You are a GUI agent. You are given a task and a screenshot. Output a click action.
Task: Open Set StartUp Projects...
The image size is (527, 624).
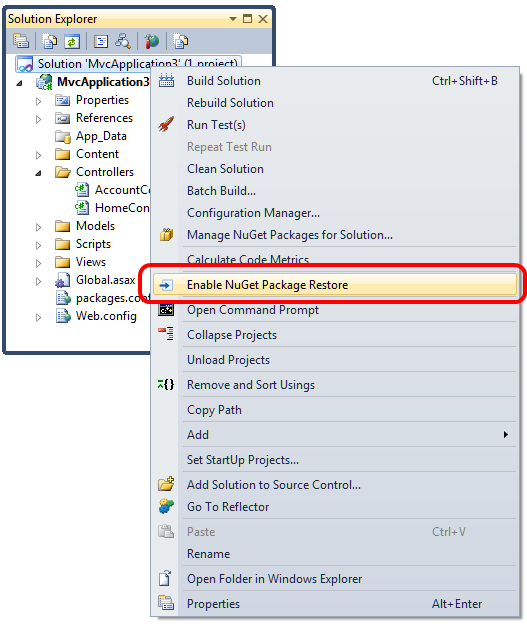tap(335, 460)
